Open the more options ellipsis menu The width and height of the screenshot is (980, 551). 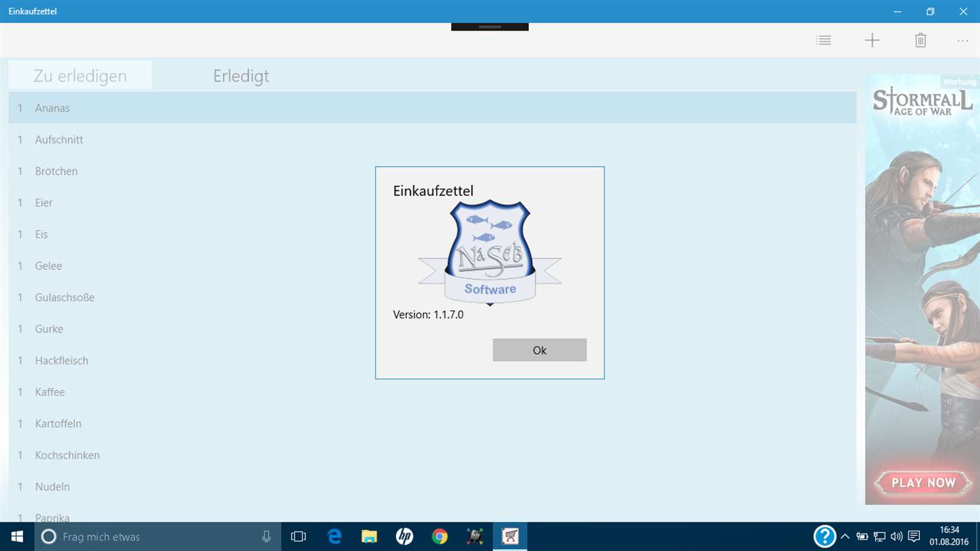(x=962, y=41)
